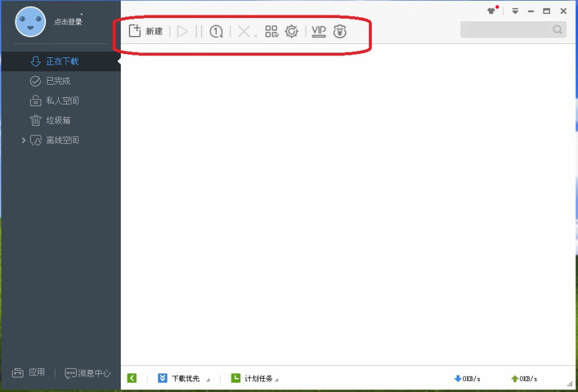Open settings via the gear icon
Image resolution: width=578 pixels, height=392 pixels.
[292, 31]
